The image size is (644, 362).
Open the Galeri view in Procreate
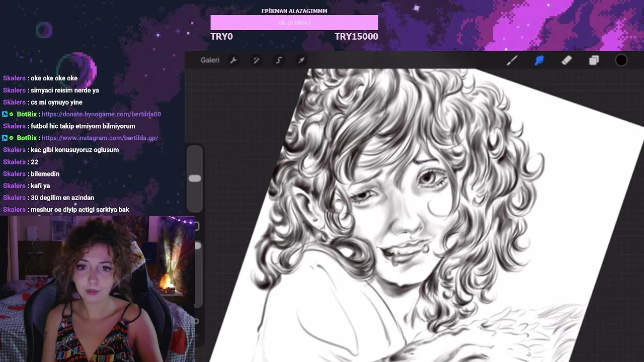pyautogui.click(x=210, y=60)
